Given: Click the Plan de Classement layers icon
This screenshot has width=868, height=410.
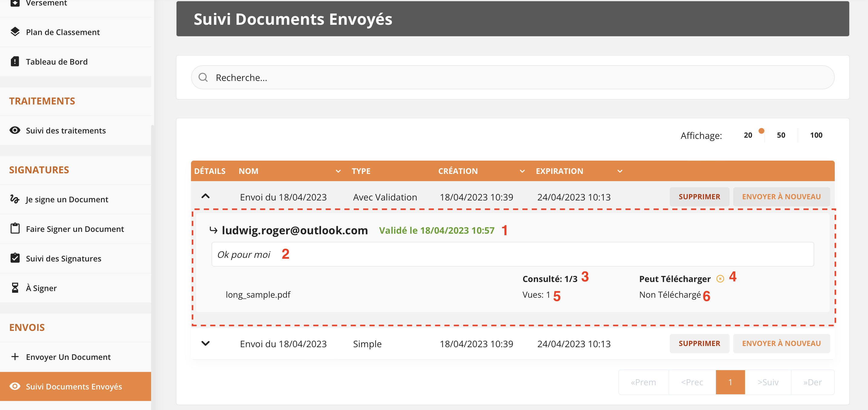Looking at the screenshot, I should [15, 32].
